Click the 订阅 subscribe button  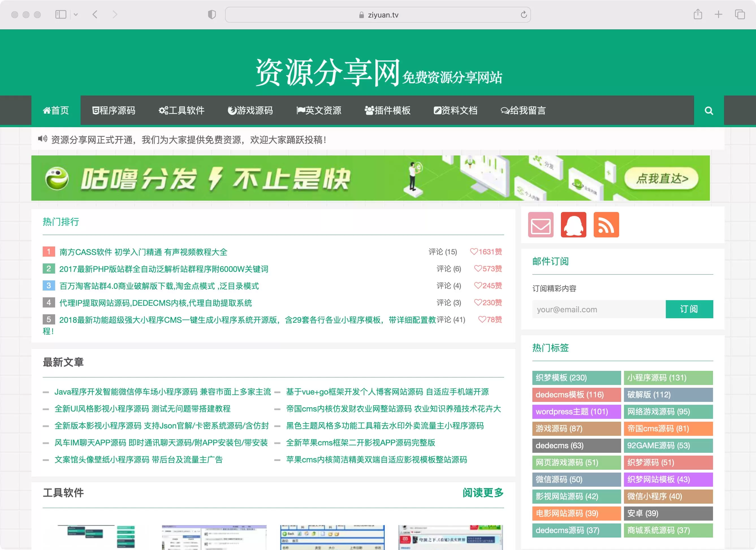click(x=689, y=309)
